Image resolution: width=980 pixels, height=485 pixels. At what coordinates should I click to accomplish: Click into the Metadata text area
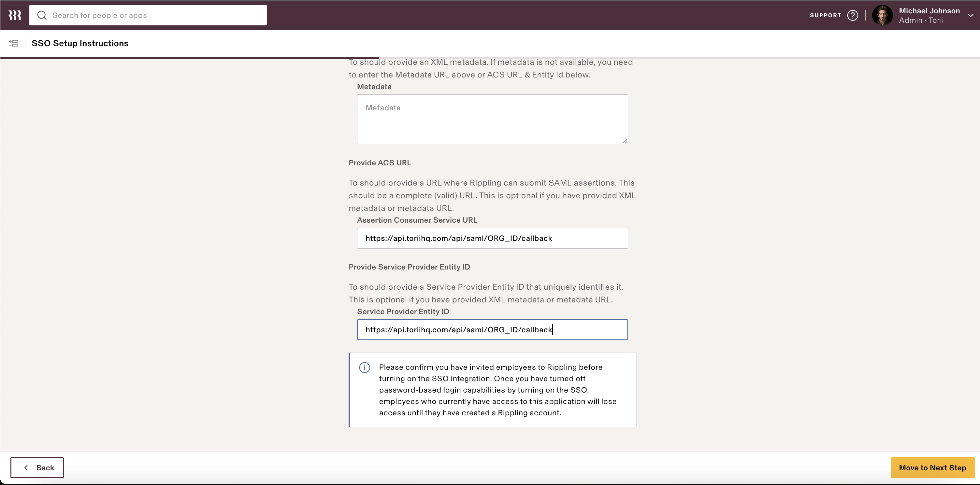[x=492, y=119]
